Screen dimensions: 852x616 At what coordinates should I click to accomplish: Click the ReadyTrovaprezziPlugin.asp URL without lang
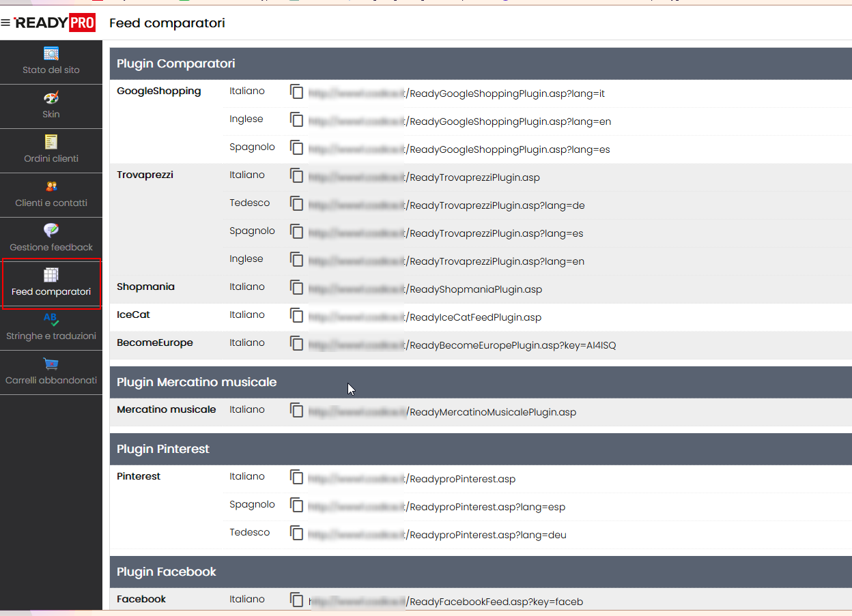tap(424, 178)
